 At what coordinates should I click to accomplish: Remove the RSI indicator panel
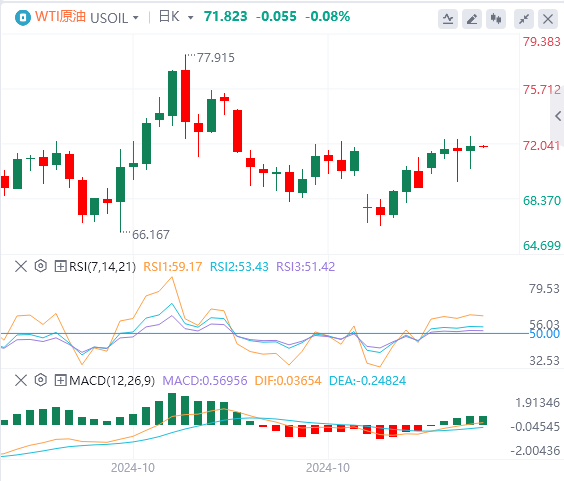(x=21, y=267)
